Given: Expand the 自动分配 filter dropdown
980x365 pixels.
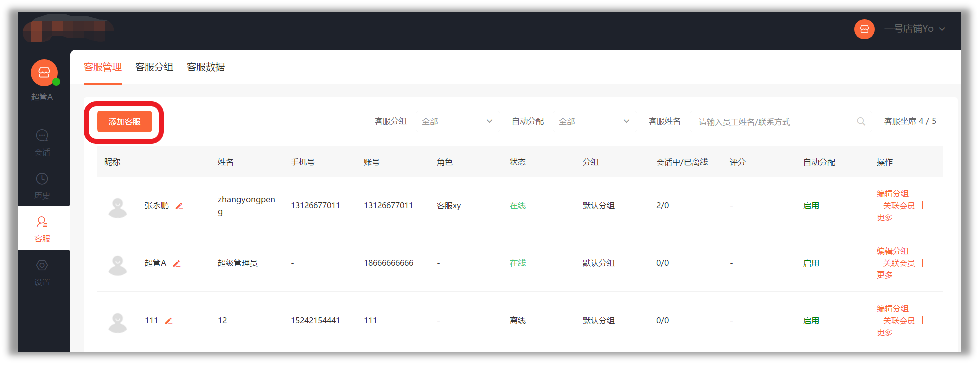Looking at the screenshot, I should pos(594,121).
